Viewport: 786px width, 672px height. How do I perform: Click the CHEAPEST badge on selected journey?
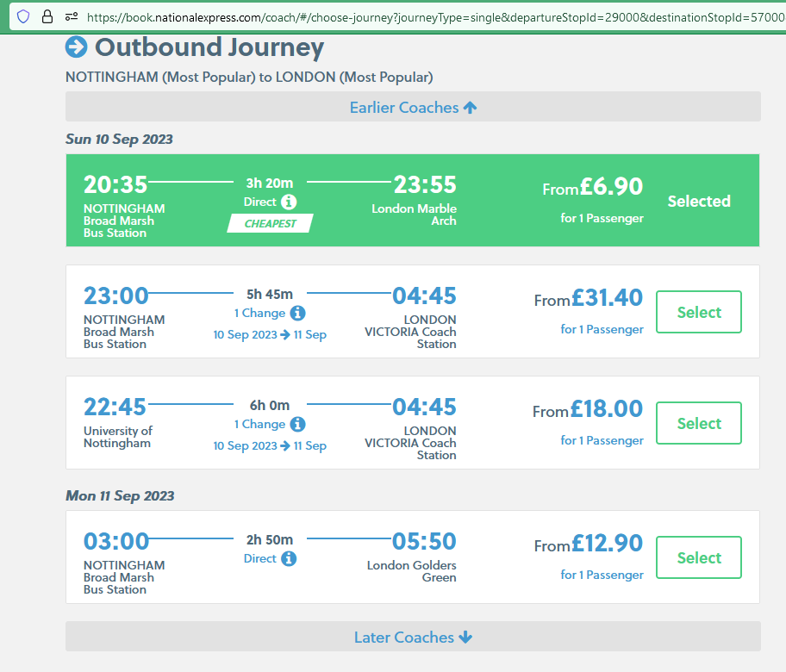pos(271,223)
